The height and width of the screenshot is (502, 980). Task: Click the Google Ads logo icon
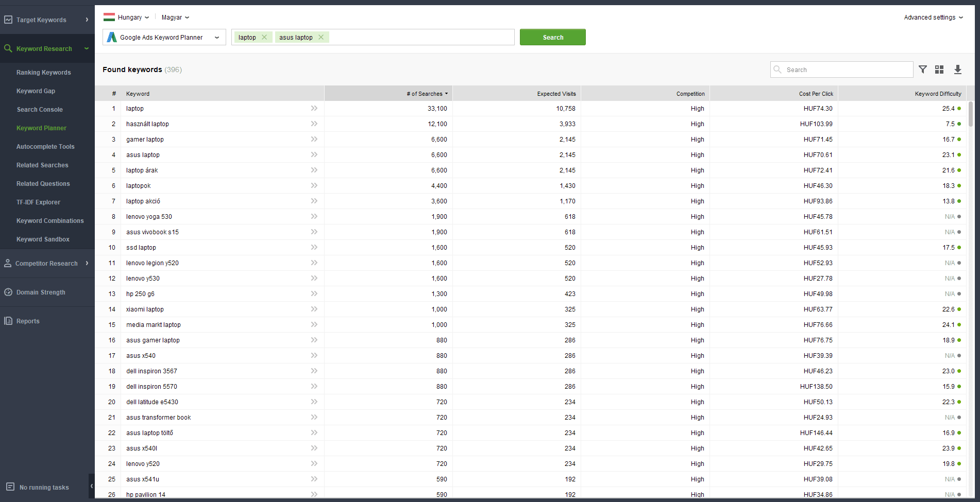click(x=112, y=37)
